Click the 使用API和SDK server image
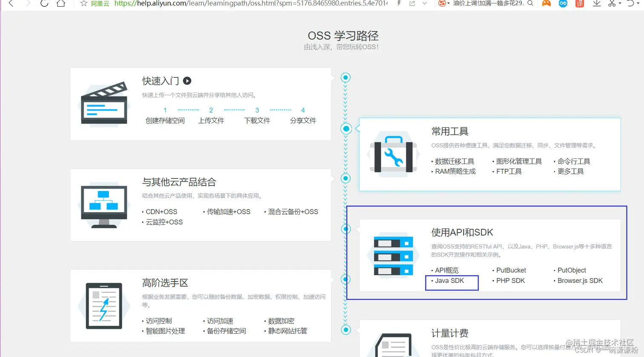The height and width of the screenshot is (357, 644). point(394,256)
